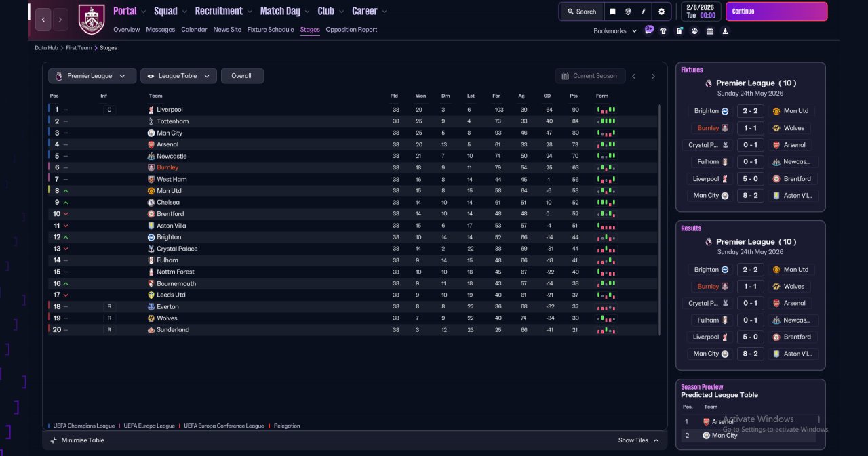Viewport: 868px width, 456px height.
Task: Click First Team breadcrumb link
Action: point(79,48)
